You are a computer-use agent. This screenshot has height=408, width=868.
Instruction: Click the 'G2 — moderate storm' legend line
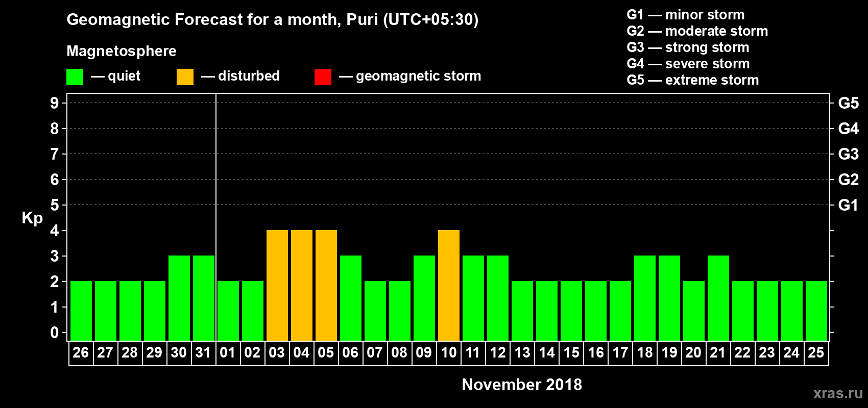(x=697, y=31)
